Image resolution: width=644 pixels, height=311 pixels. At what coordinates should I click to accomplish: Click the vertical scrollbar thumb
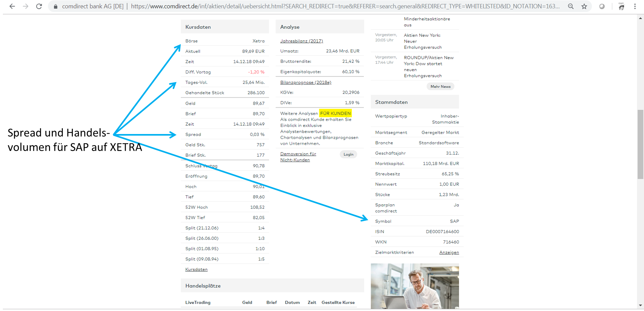click(x=640, y=144)
